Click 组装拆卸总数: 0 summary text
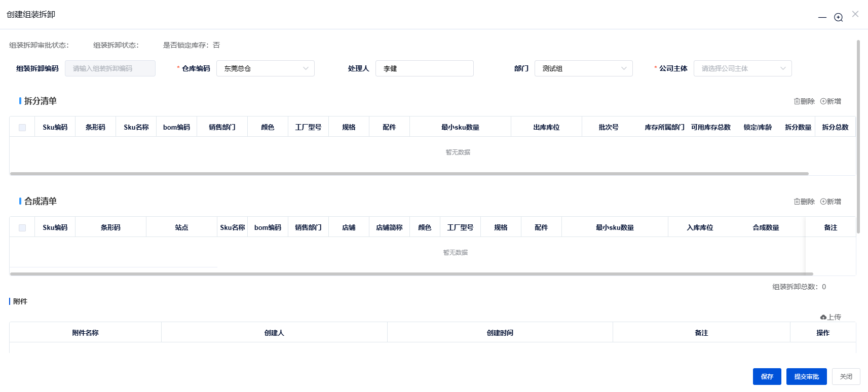 (x=799, y=287)
